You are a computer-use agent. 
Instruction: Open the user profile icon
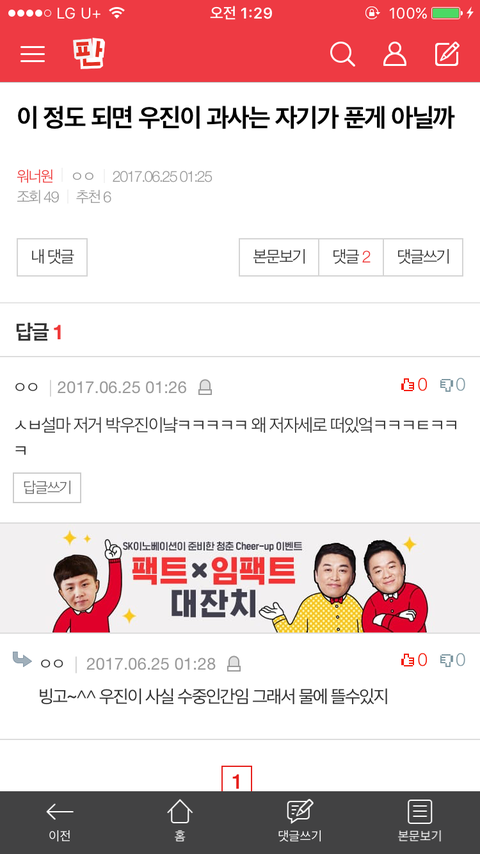(x=395, y=54)
